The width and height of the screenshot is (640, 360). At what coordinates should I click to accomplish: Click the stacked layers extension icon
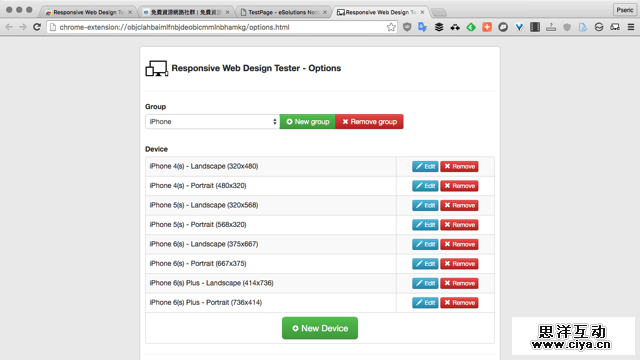439,27
